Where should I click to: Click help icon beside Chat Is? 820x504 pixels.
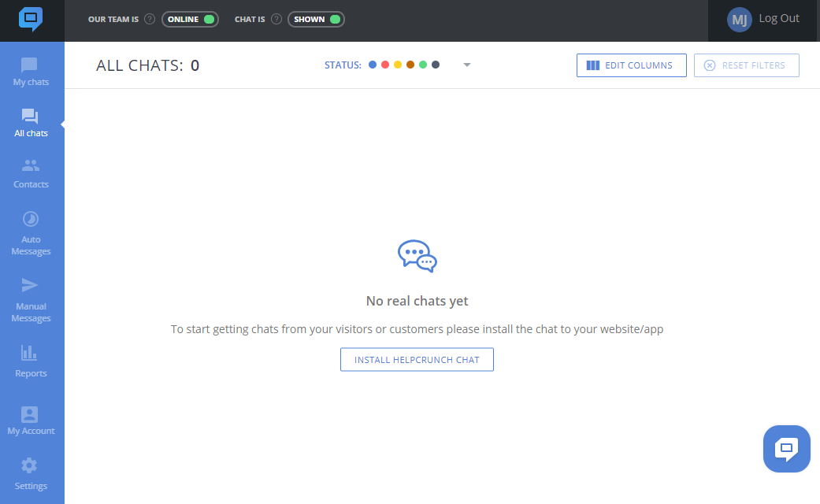[276, 20]
